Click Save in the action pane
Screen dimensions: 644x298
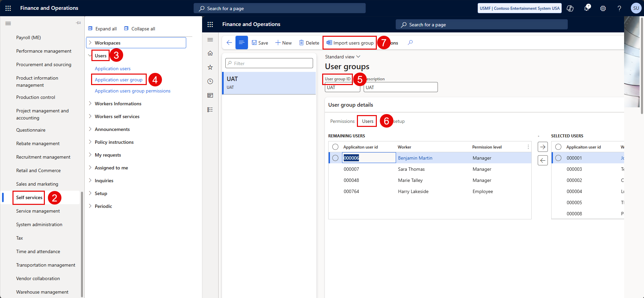coord(260,43)
